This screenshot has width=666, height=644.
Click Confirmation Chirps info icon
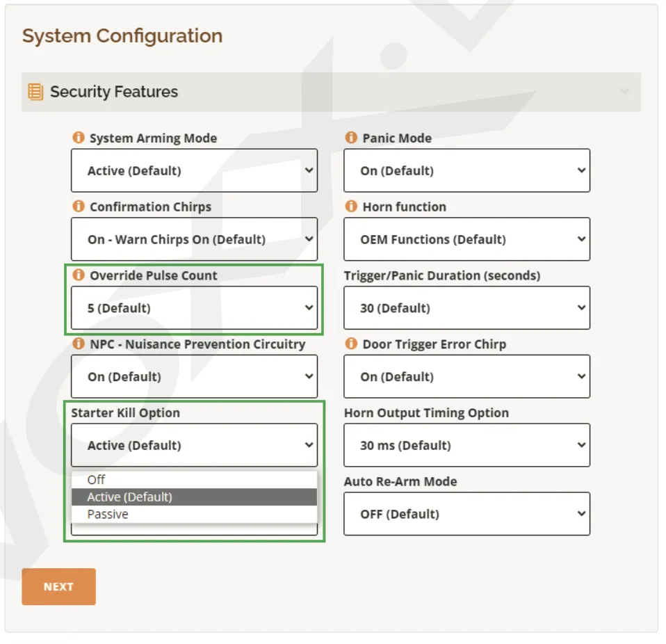79,207
